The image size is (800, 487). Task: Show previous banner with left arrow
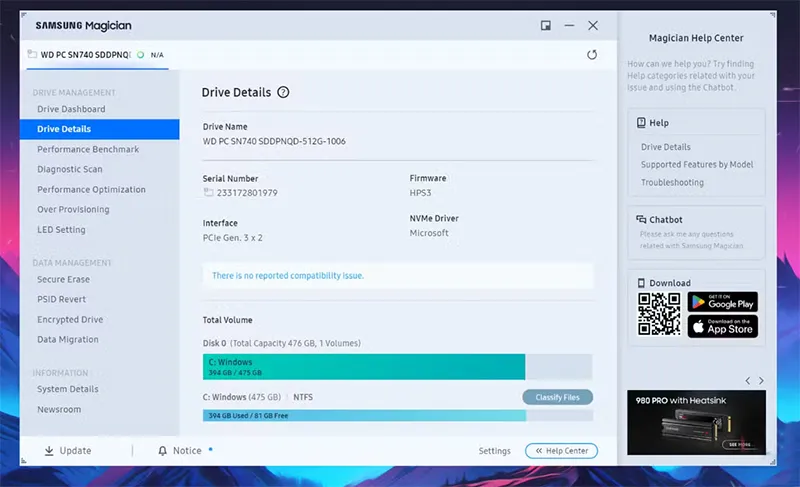click(746, 381)
